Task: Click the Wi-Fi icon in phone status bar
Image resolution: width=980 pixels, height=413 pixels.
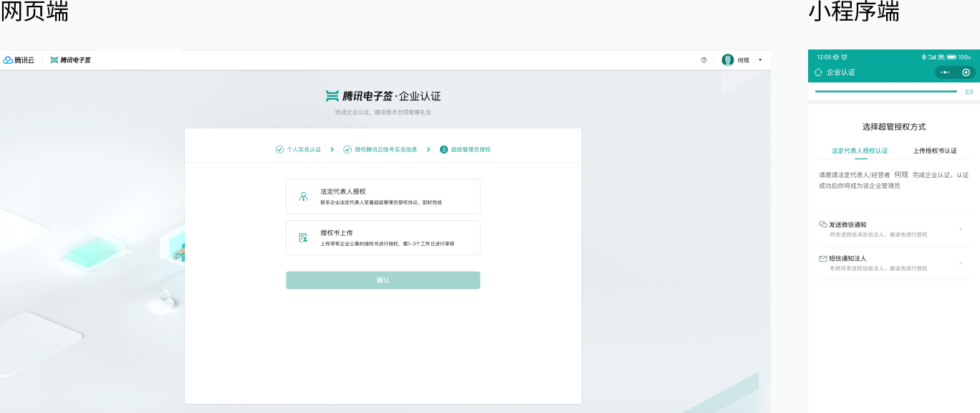Action: click(x=941, y=57)
